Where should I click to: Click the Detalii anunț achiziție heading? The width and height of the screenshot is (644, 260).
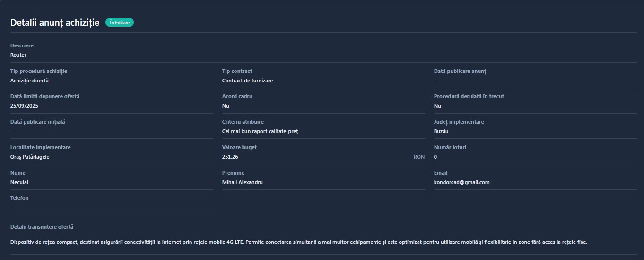55,22
